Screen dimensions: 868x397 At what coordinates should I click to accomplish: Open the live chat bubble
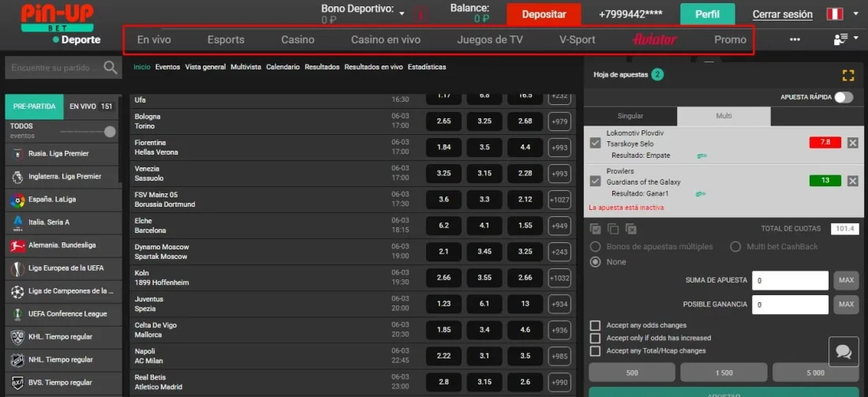[844, 351]
